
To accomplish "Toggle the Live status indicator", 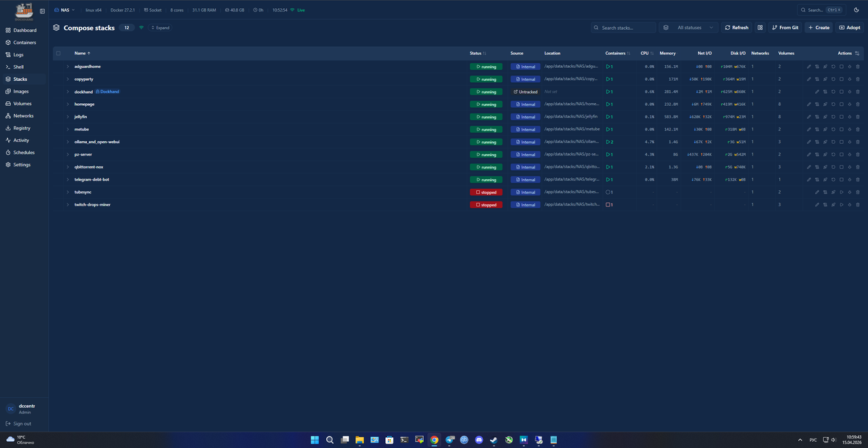I will [298, 10].
